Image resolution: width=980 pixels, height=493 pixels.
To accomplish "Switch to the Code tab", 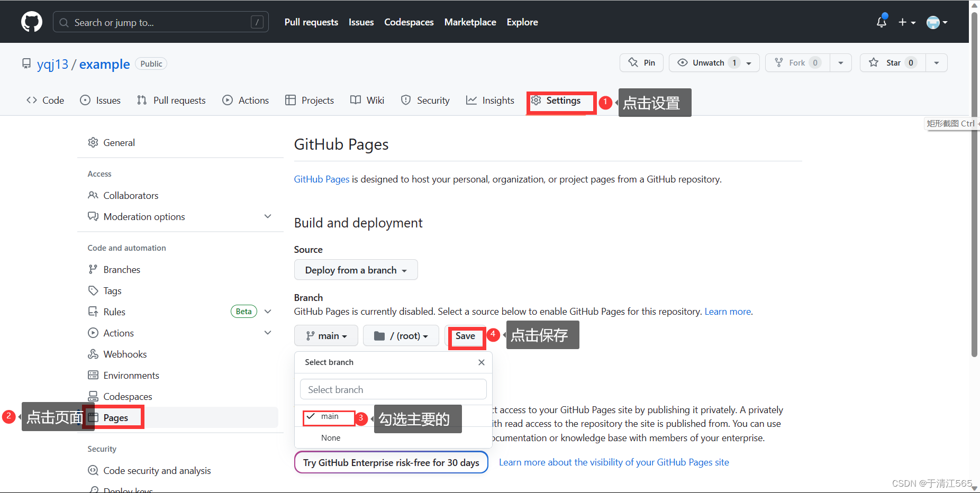I will (45, 101).
